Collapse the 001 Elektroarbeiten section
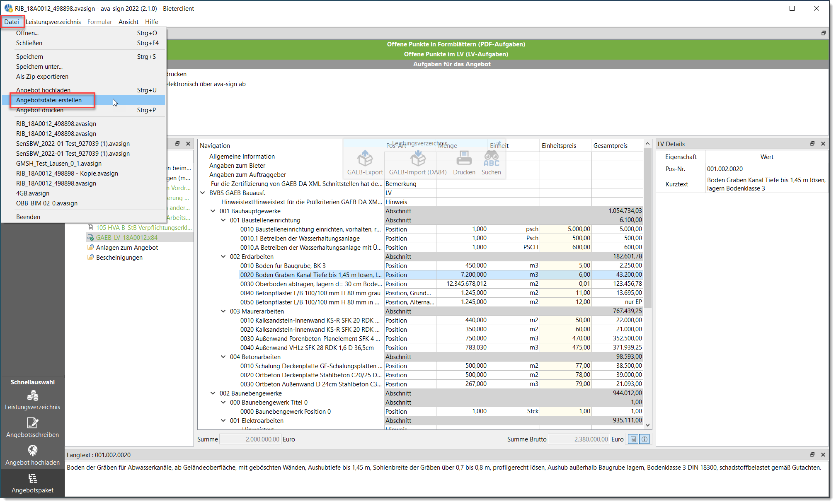This screenshot has width=836, height=504. 223,421
